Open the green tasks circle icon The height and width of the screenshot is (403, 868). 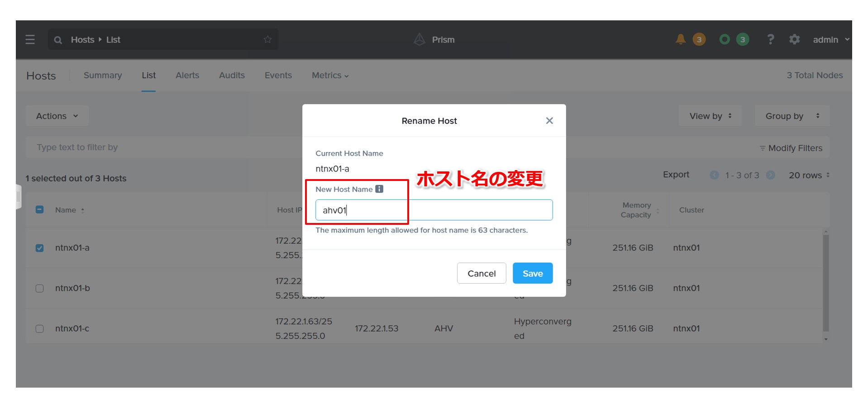(725, 39)
